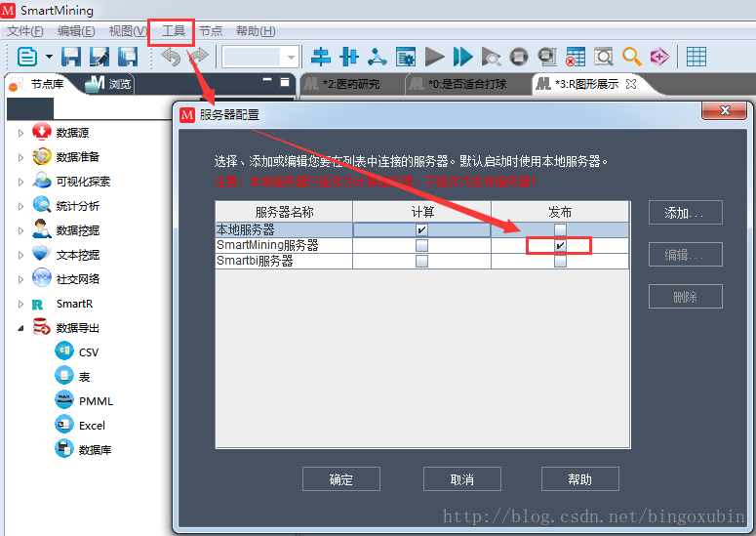Click the reset table icon with red mark
The image size is (756, 536).
(x=576, y=57)
